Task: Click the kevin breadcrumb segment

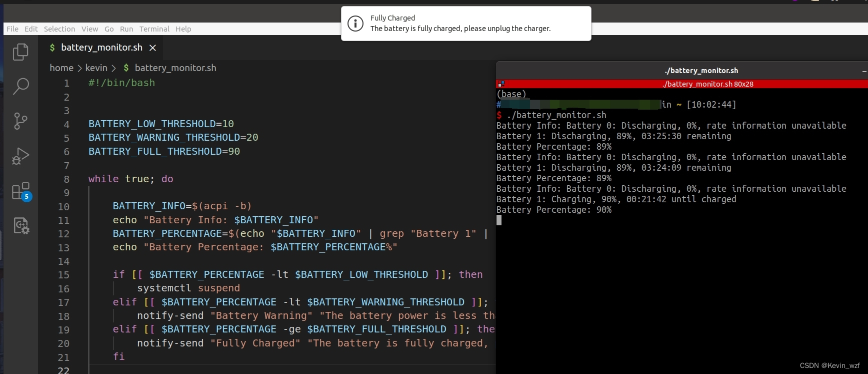Action: 96,68
